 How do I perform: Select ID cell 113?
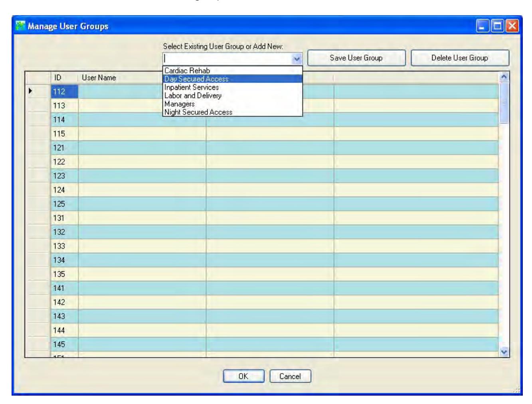coord(65,106)
